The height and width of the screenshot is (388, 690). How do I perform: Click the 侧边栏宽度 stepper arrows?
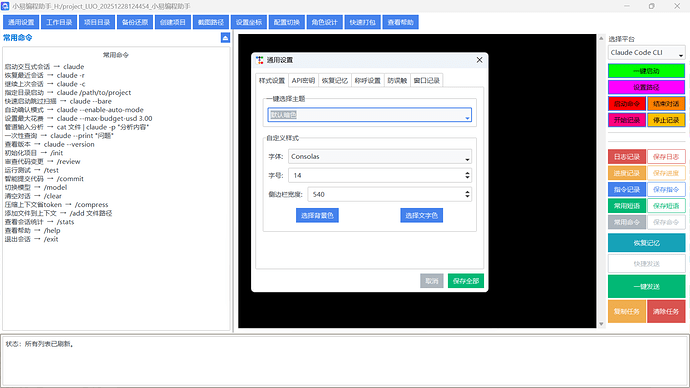click(467, 194)
